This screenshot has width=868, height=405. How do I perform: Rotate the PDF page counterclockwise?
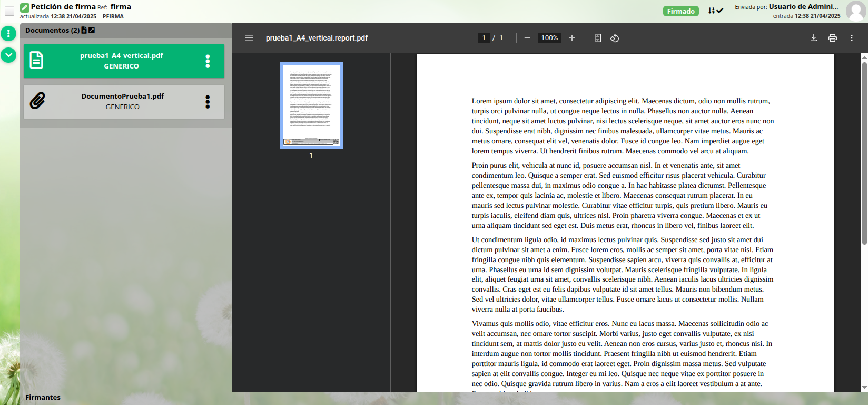[614, 38]
